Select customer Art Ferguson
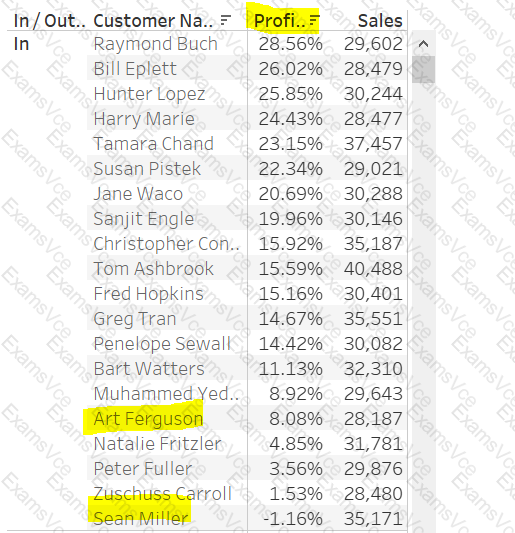515x533 pixels. [148, 418]
